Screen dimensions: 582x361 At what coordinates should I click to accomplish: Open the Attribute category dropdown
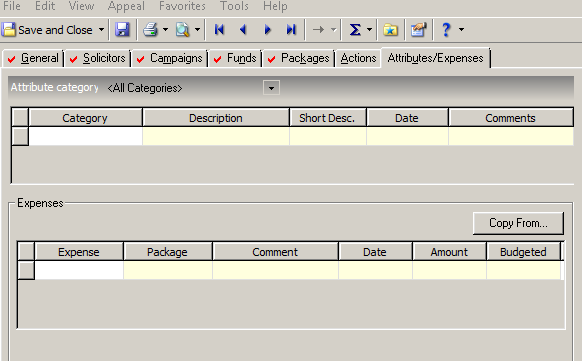[x=271, y=88]
